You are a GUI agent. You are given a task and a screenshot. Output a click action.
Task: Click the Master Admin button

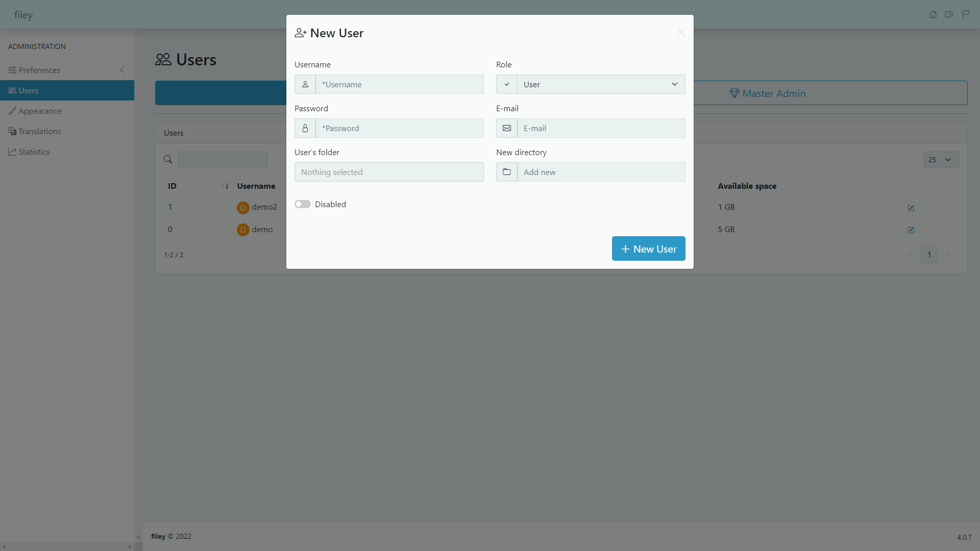click(768, 93)
